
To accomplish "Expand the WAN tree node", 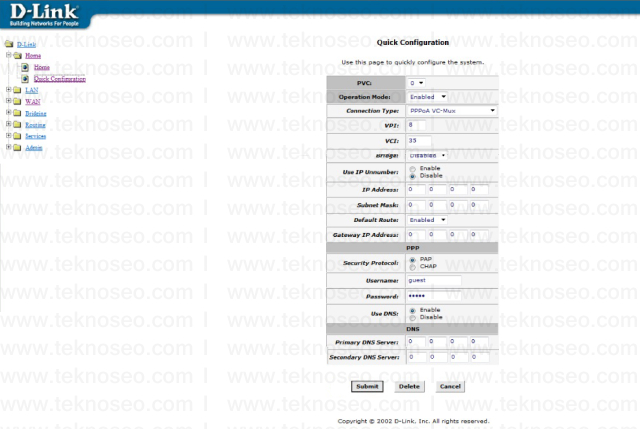I will click(8, 100).
